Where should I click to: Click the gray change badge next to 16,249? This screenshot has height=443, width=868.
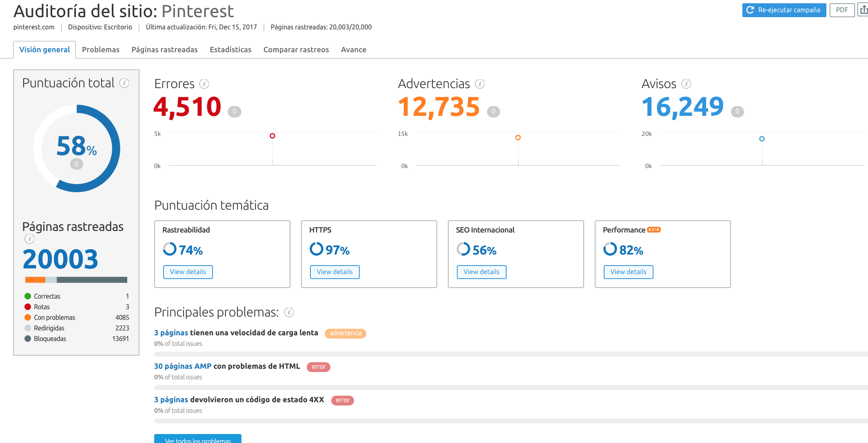737,111
